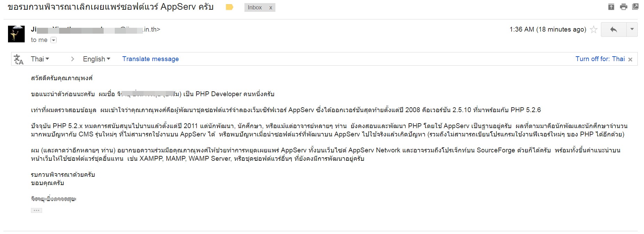Click 'Turn off for: Thai' link
Image resolution: width=644 pixels, height=234 pixels.
click(600, 59)
